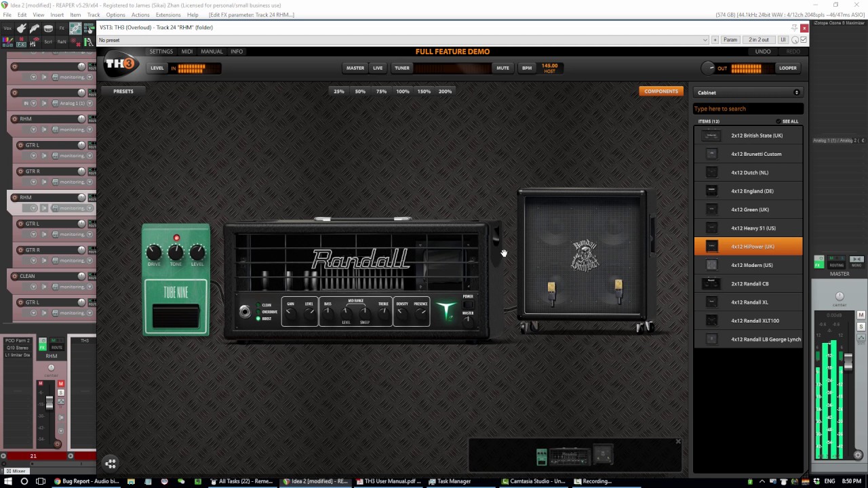This screenshot has height=488, width=868.
Task: Open the Cabinet category dropdown
Action: 749,92
